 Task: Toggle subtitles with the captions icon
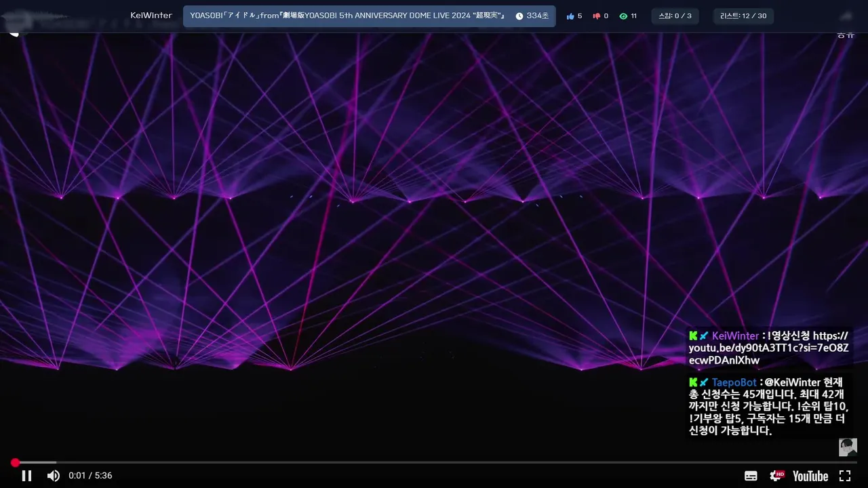click(751, 476)
